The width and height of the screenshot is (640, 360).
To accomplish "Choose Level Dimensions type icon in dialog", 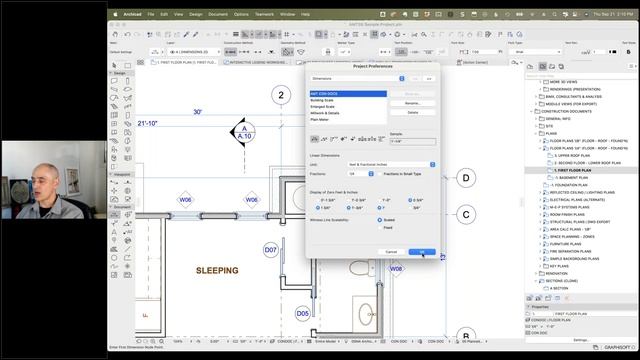I will pyautogui.click(x=343, y=139).
